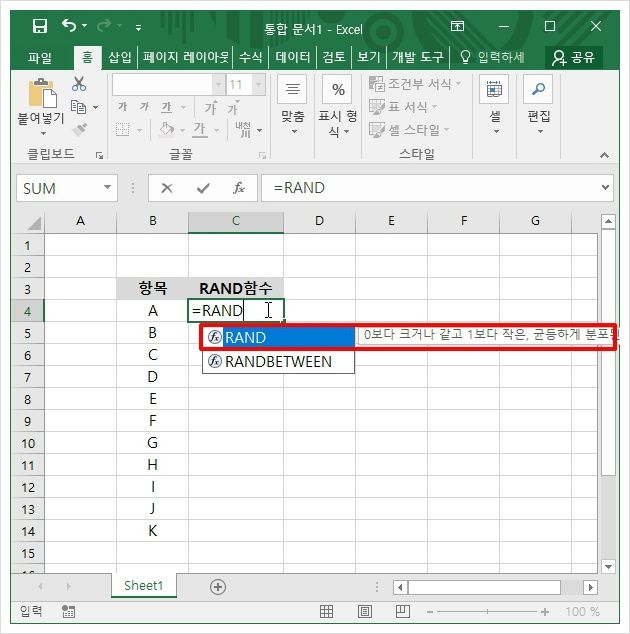Click the Select All corner triangle
Image resolution: width=630 pixels, height=634 pixels.
point(34,223)
